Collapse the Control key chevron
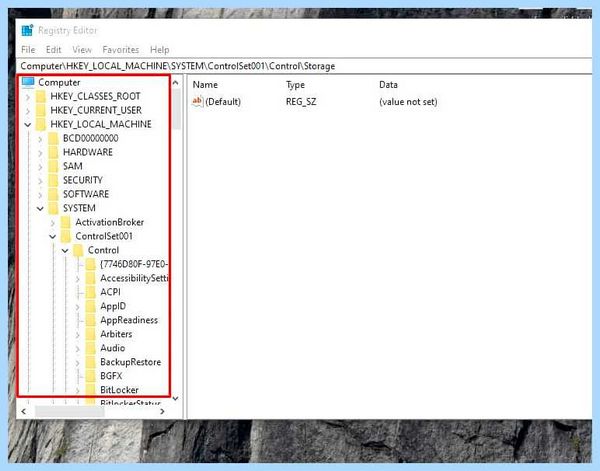The width and height of the screenshot is (600, 471). [65, 251]
